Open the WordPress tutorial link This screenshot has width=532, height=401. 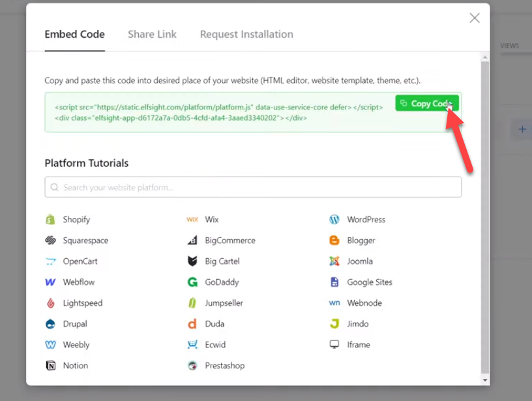[366, 220]
